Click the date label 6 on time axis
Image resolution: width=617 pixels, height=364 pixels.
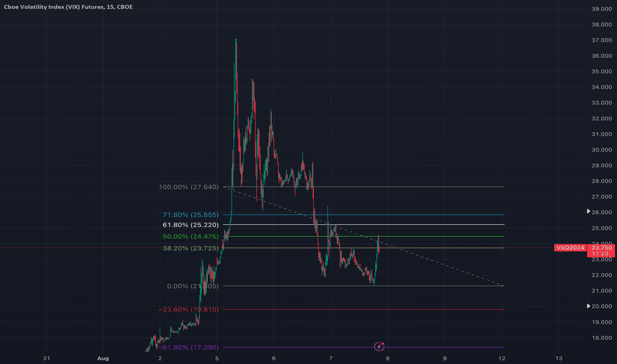pyautogui.click(x=274, y=358)
